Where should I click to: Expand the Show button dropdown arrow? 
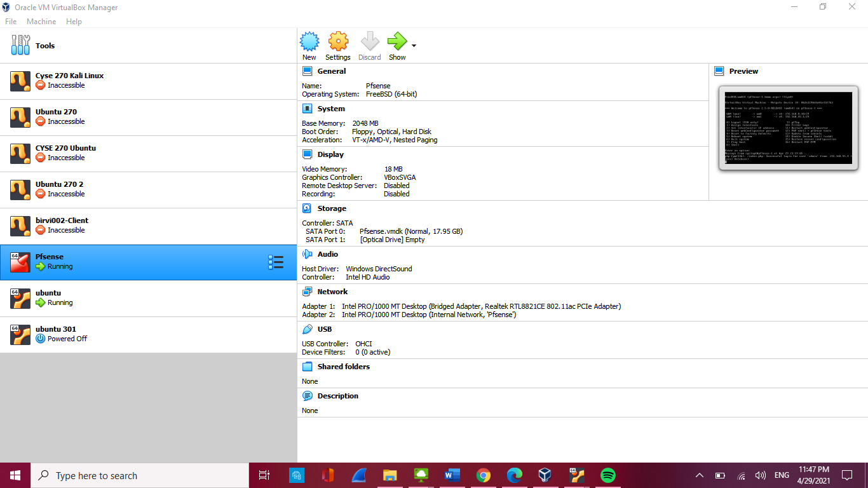point(414,46)
